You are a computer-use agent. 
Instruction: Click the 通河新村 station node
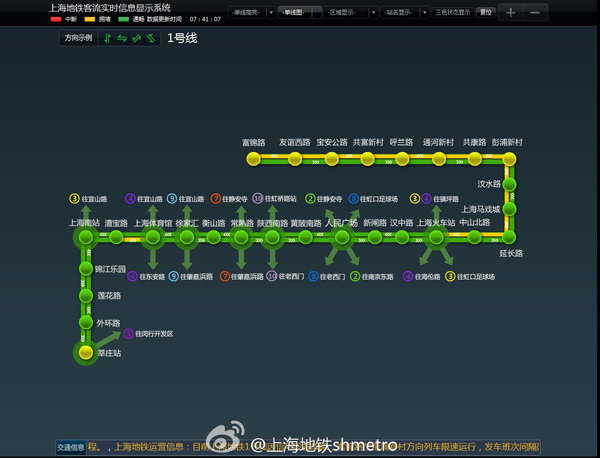[439, 159]
